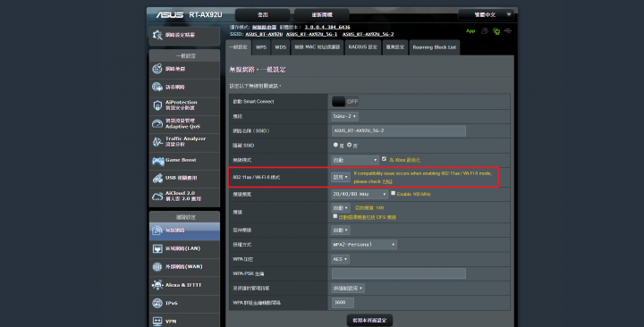Open the protected management frames dropdown

pos(348,289)
